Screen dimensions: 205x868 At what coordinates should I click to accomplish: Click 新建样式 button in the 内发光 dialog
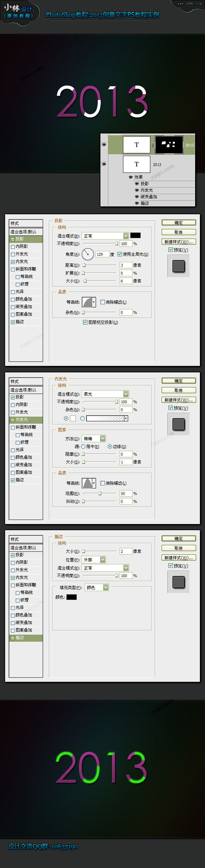(179, 400)
